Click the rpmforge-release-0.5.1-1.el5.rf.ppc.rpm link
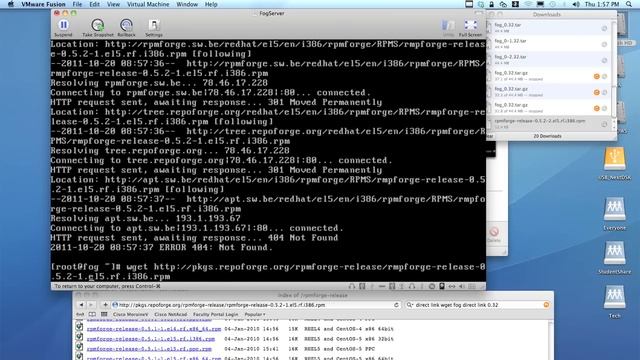The height and width of the screenshot is (360, 640). point(149,349)
